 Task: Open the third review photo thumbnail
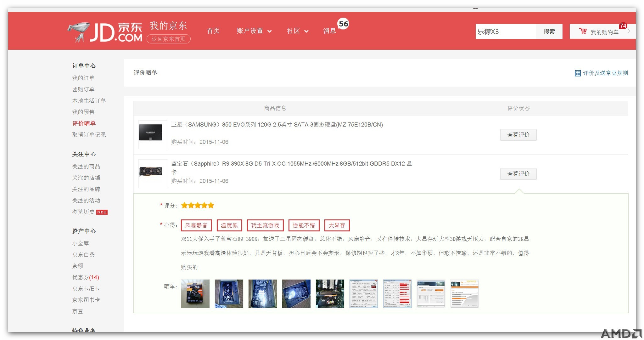pyautogui.click(x=263, y=294)
